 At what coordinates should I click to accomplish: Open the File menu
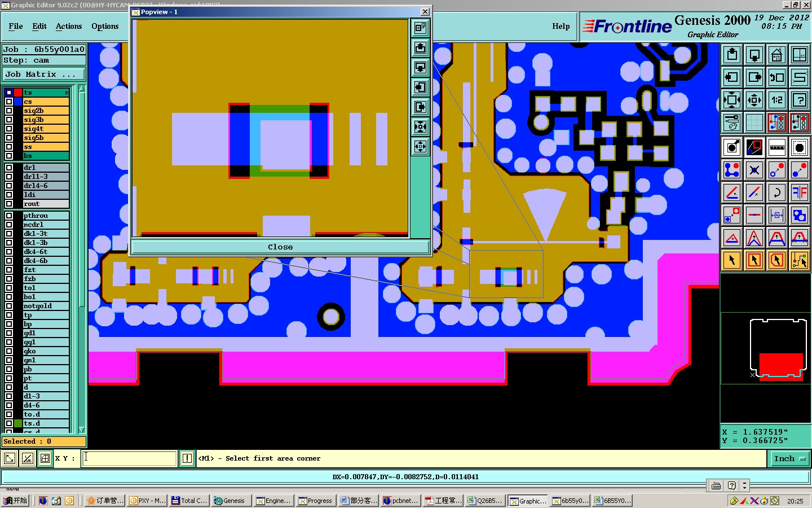pyautogui.click(x=16, y=27)
